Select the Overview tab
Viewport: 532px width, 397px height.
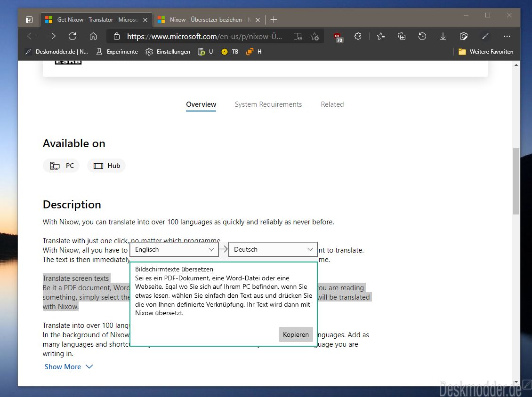201,104
